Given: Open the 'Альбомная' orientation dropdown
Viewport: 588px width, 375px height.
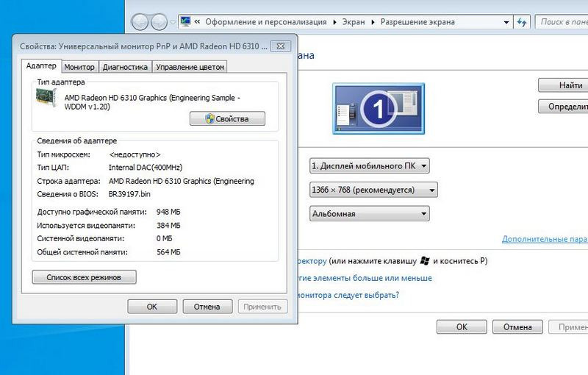Looking at the screenshot, I should point(370,214).
